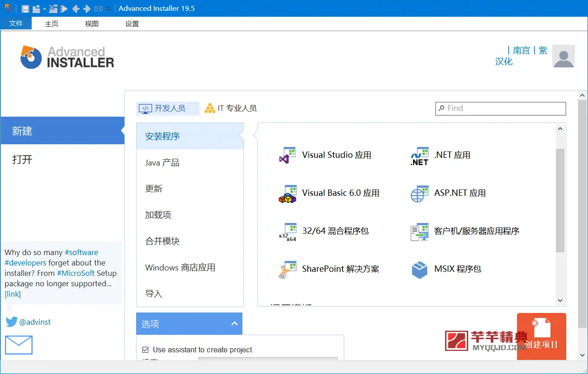Uncheck Use assistant to create project

146,350
